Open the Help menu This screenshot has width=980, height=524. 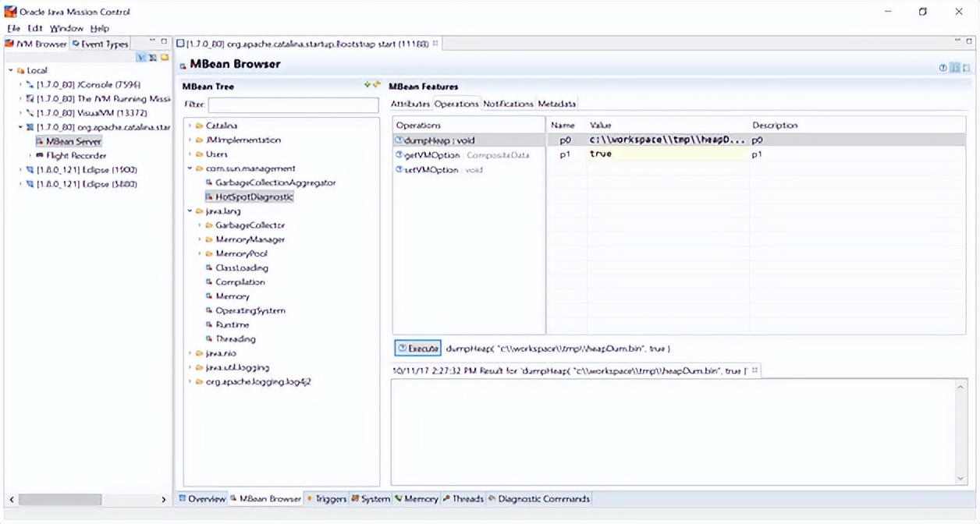(100, 28)
